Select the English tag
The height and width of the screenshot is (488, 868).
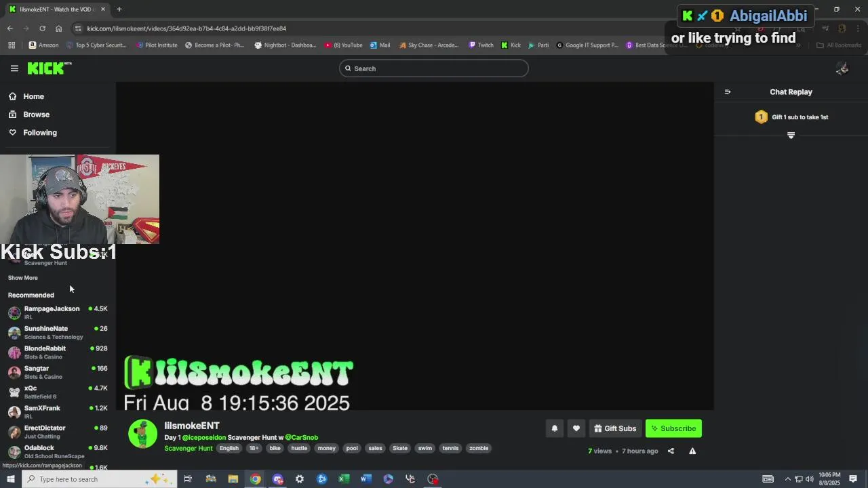click(229, 448)
